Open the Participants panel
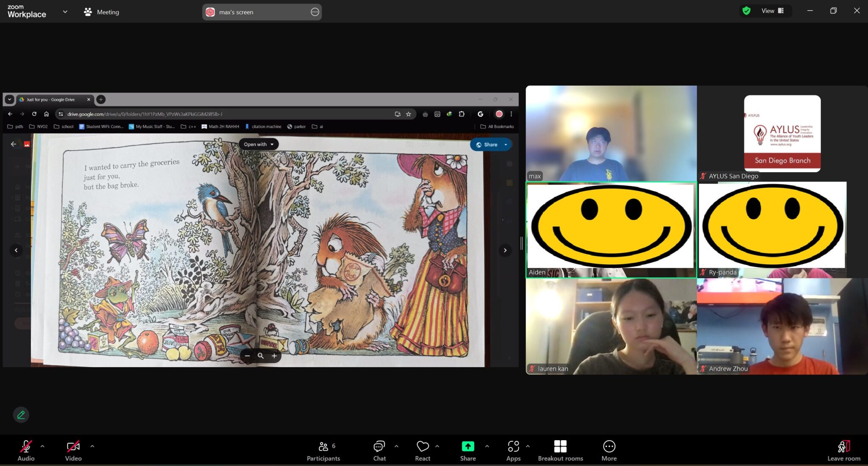868x466 pixels. 323,450
